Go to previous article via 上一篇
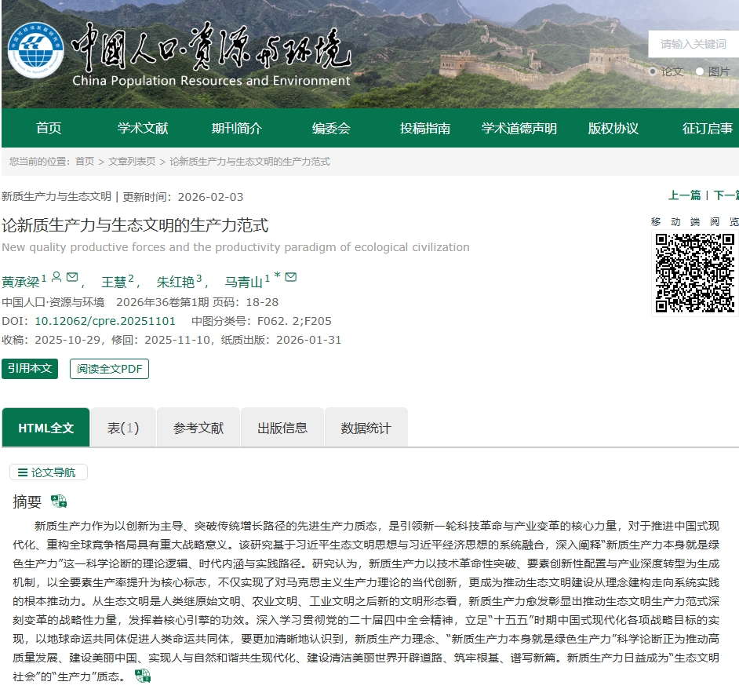 pos(684,195)
